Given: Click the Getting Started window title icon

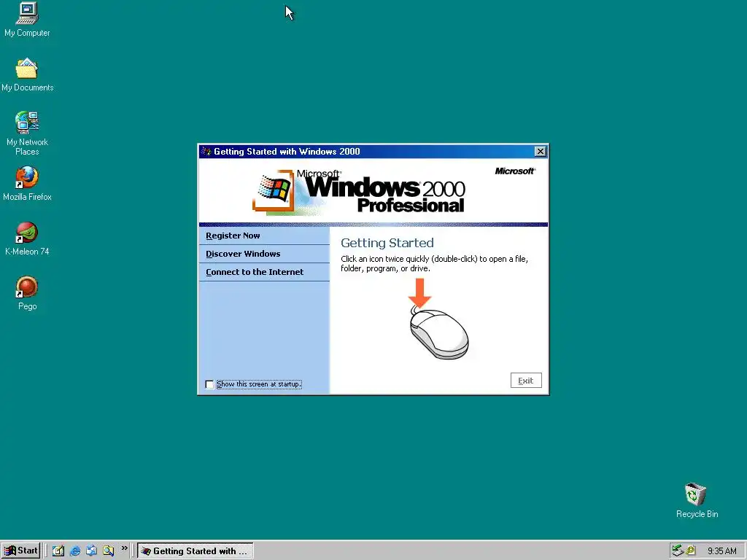Looking at the screenshot, I should tap(206, 152).
